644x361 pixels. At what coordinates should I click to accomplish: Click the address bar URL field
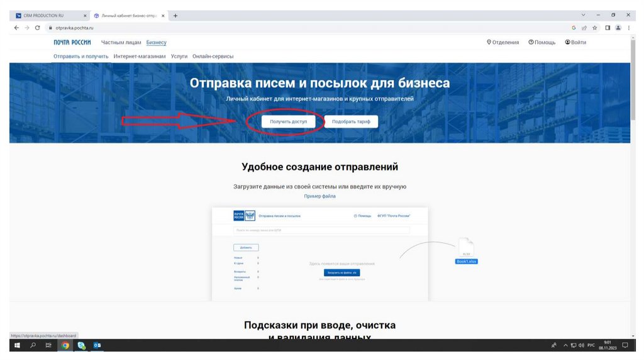(x=308, y=28)
